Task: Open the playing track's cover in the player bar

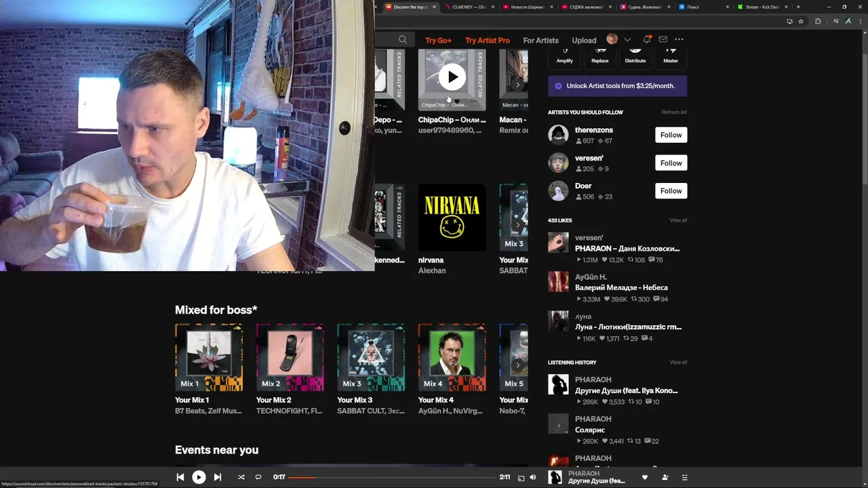Action: pos(555,477)
